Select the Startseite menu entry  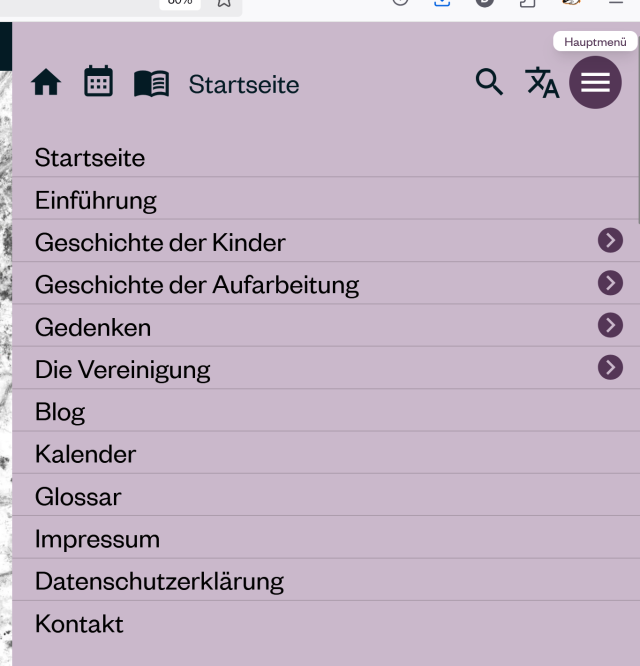coord(90,158)
